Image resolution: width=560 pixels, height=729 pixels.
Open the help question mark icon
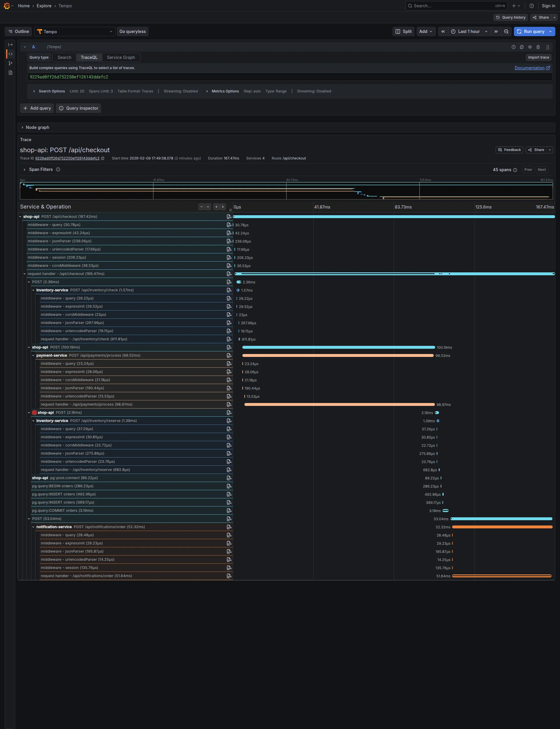coord(532,6)
